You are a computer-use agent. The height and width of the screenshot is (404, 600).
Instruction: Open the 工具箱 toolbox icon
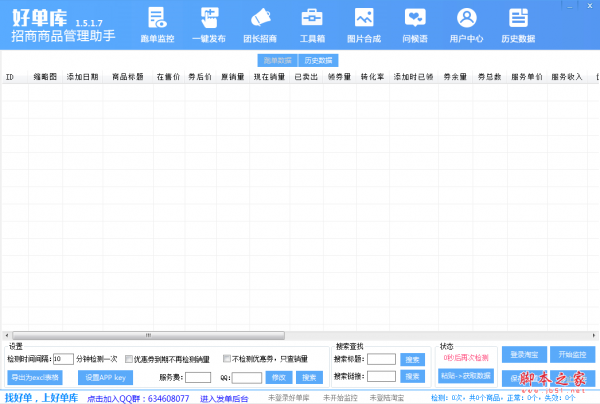pyautogui.click(x=312, y=24)
